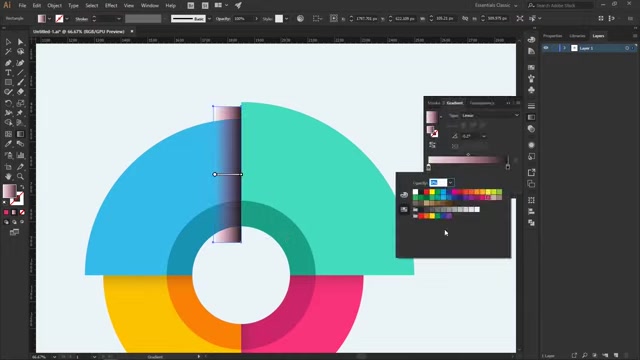640x360 pixels.
Task: Select the Zoom tool
Action: tap(20, 177)
